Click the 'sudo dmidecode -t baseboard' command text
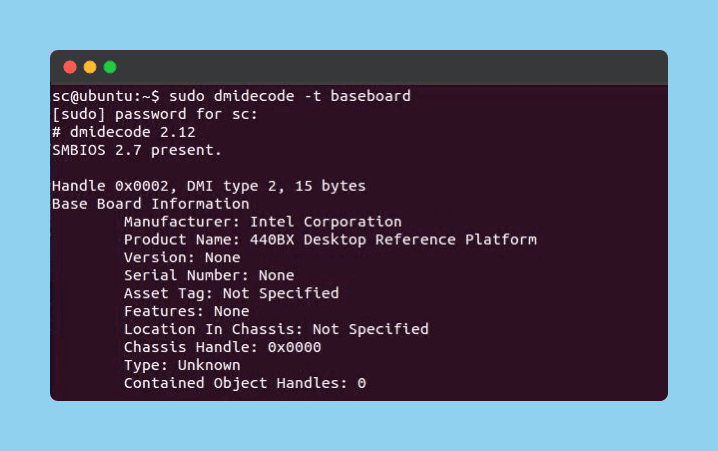This screenshot has width=718, height=451. tap(290, 96)
